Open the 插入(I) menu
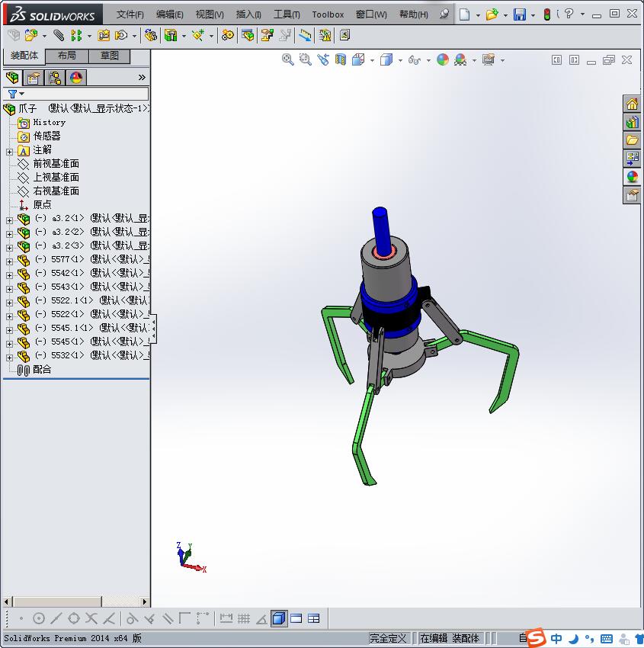Image resolution: width=644 pixels, height=648 pixels. (248, 14)
